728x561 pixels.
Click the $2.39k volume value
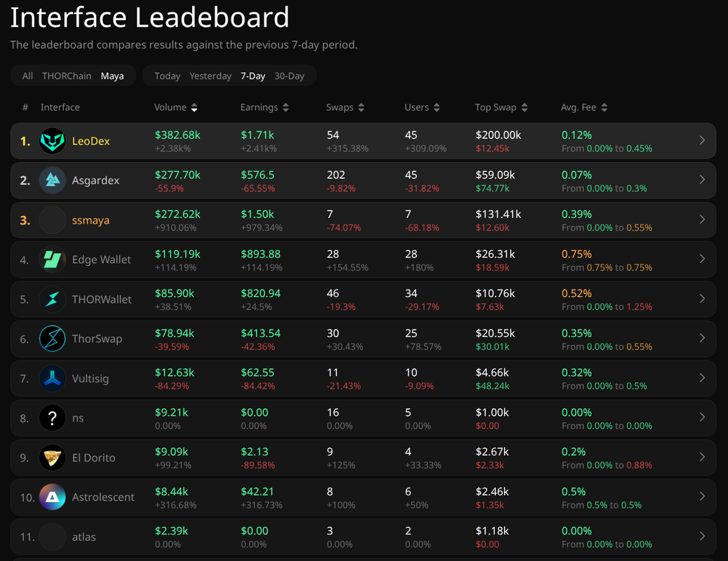(x=171, y=532)
